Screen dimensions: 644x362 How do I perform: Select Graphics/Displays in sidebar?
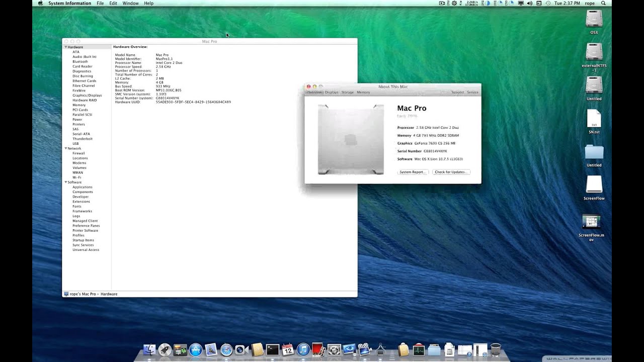pyautogui.click(x=87, y=95)
